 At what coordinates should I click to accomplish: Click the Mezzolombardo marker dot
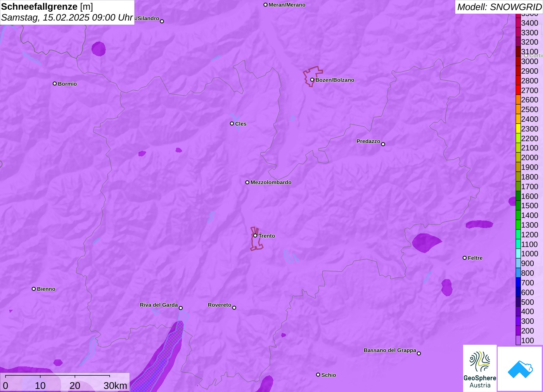pyautogui.click(x=247, y=182)
